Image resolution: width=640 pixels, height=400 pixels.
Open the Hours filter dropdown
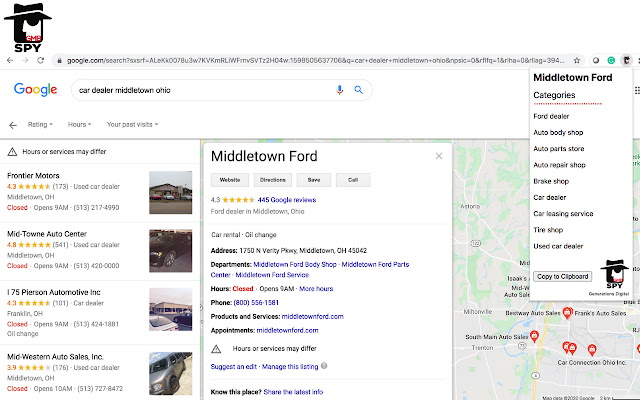pyautogui.click(x=79, y=124)
